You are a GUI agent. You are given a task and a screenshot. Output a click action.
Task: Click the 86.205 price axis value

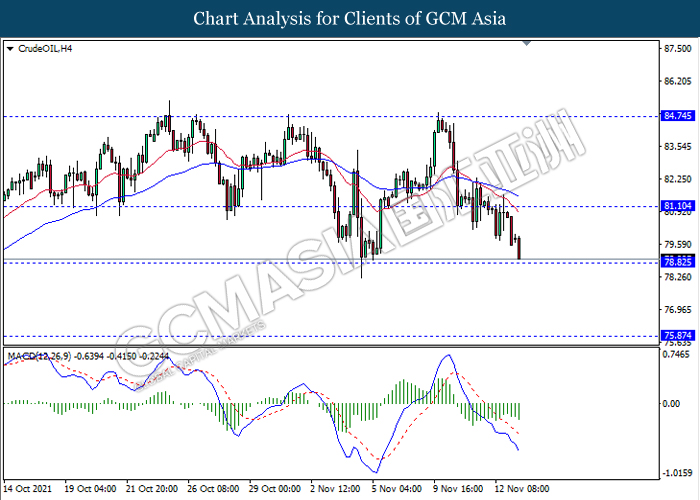pyautogui.click(x=678, y=81)
